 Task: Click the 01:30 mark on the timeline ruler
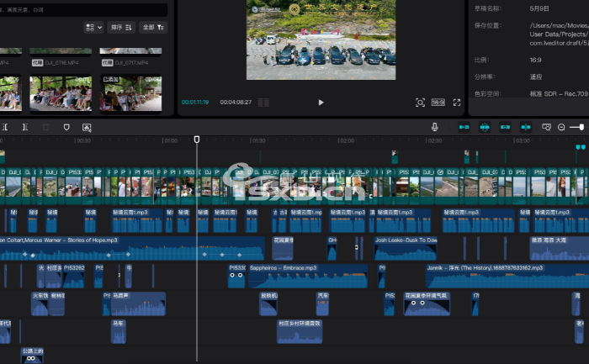258,140
